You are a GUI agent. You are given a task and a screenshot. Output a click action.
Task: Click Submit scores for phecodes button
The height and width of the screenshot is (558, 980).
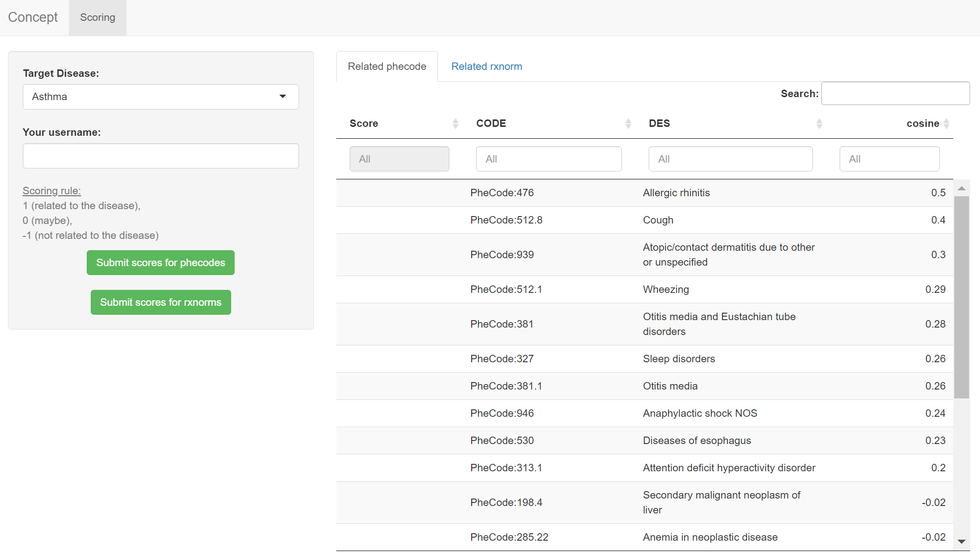click(x=160, y=263)
